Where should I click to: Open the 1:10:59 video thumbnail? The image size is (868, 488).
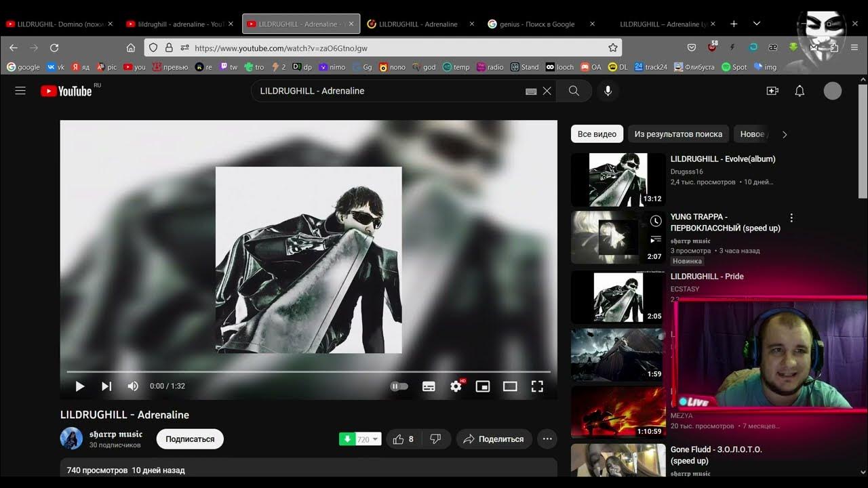tap(618, 413)
